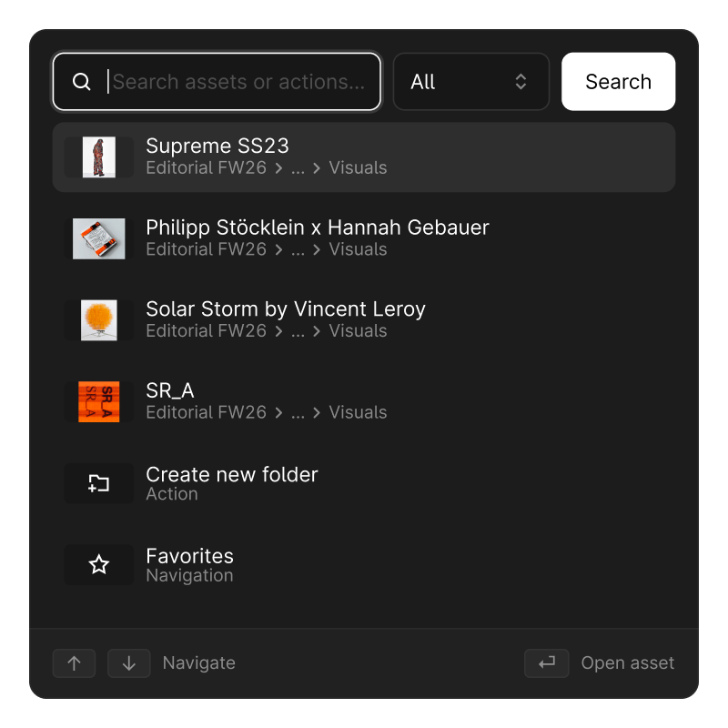
Task: Select the Supreme SS23 result title
Action: coord(217,146)
